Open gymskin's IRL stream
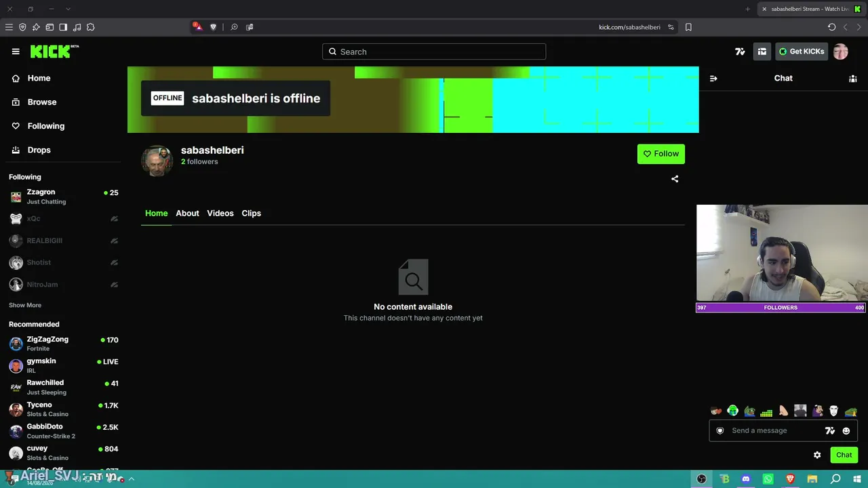 pyautogui.click(x=64, y=365)
